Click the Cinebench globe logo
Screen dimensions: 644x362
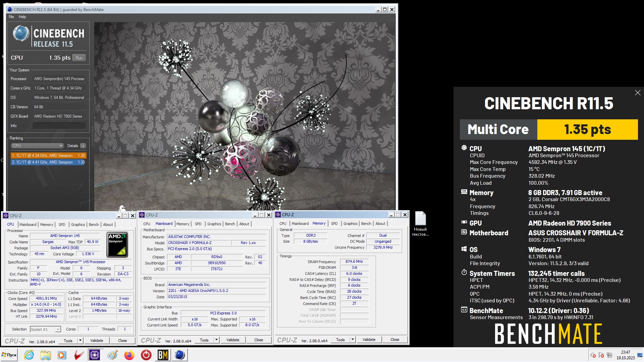[21, 34]
